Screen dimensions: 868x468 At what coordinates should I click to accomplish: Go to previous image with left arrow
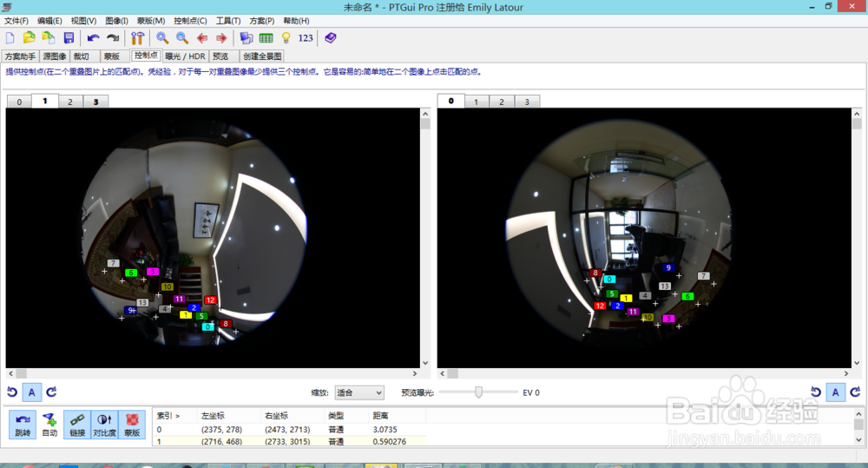(x=202, y=37)
